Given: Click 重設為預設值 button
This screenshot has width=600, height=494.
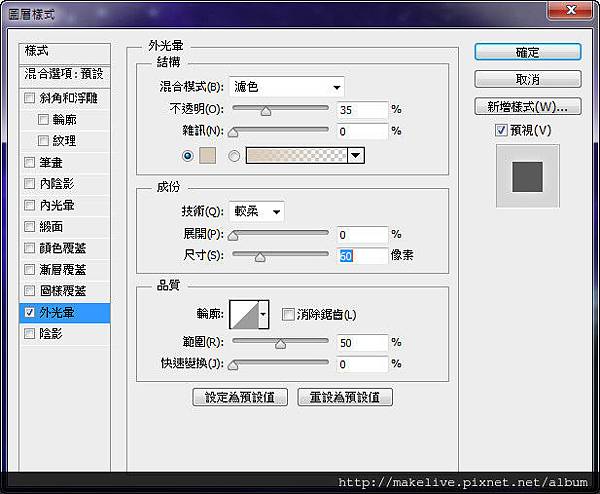Looking at the screenshot, I should 345,398.
